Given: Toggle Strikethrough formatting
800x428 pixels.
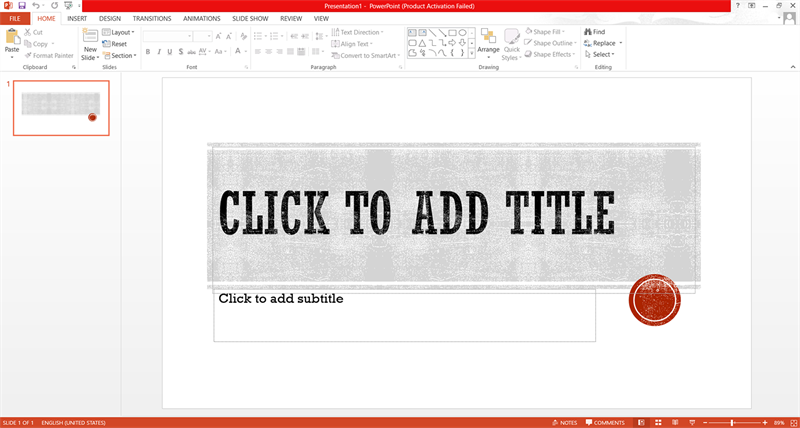Looking at the screenshot, I should point(191,52).
